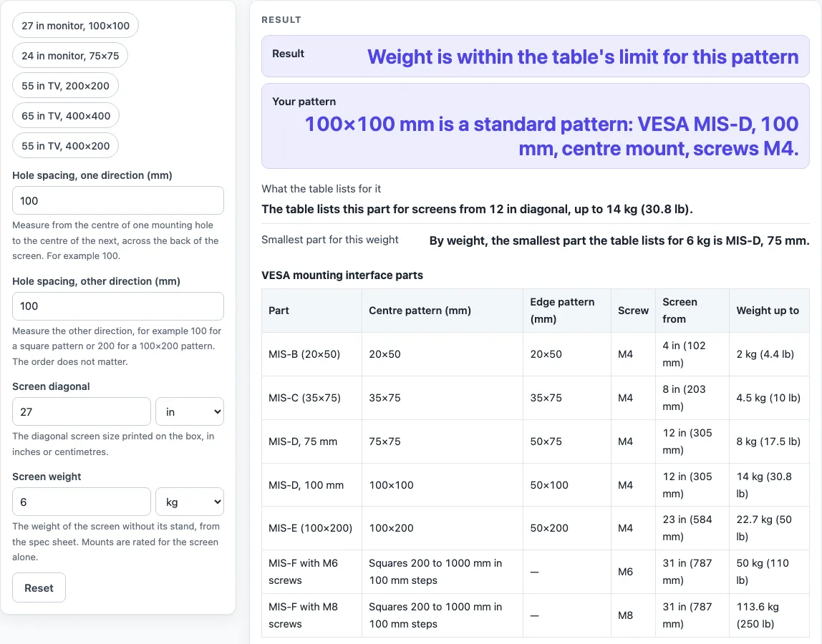The image size is (822, 644).
Task: Click the screen weight value field
Action: click(81, 502)
